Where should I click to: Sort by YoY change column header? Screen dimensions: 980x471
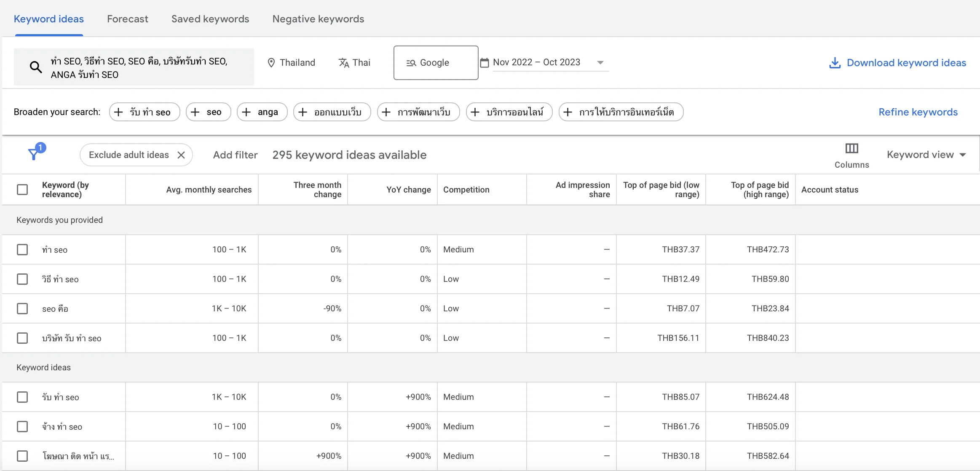click(x=409, y=190)
